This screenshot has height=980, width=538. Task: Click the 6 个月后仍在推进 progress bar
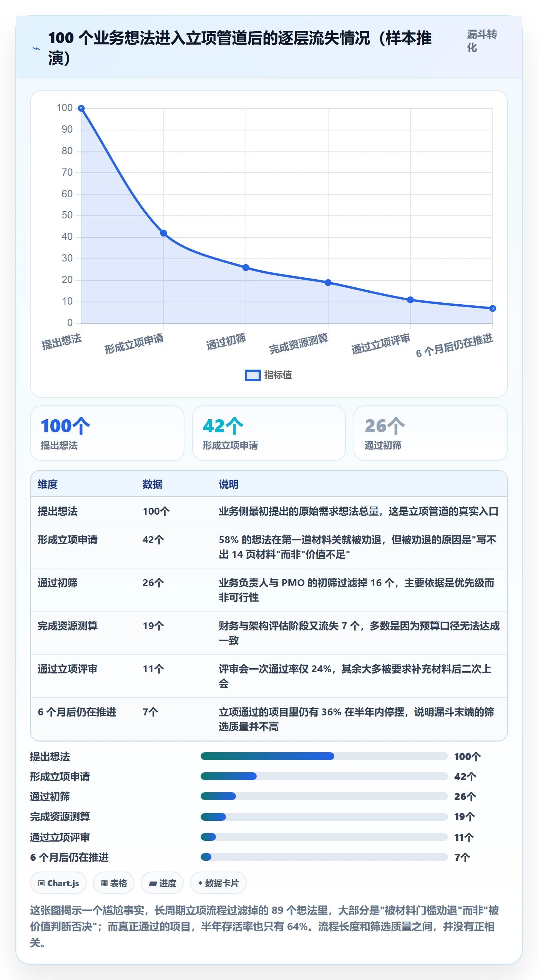(x=324, y=857)
